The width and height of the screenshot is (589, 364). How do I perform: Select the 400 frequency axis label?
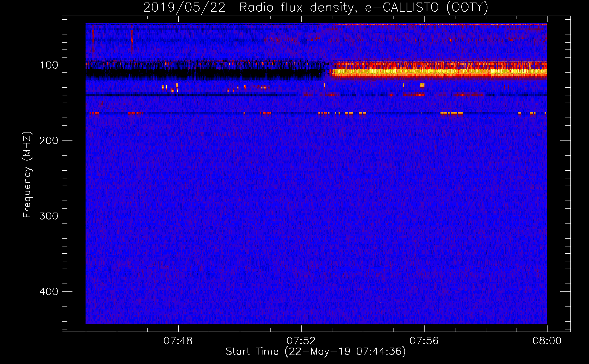49,292
